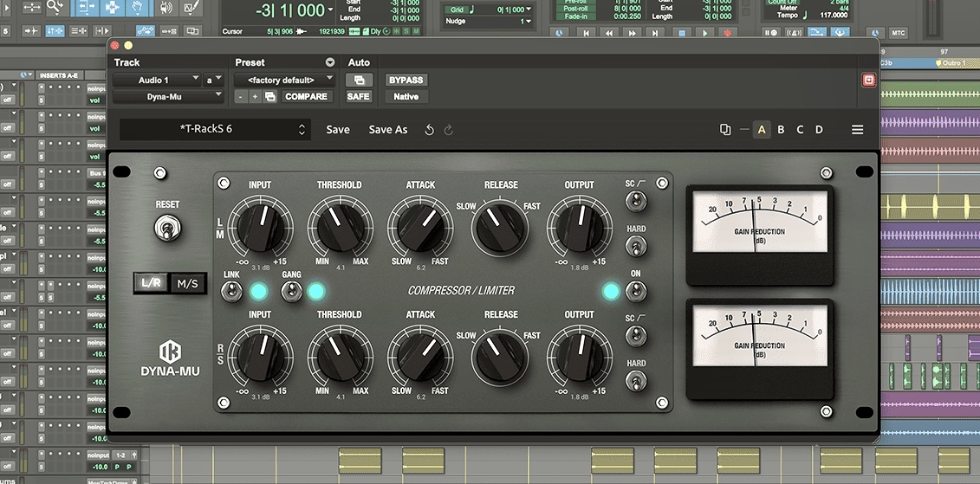This screenshot has height=484, width=980.
Task: Open the T-RackS hamburger menu
Action: coord(858,130)
